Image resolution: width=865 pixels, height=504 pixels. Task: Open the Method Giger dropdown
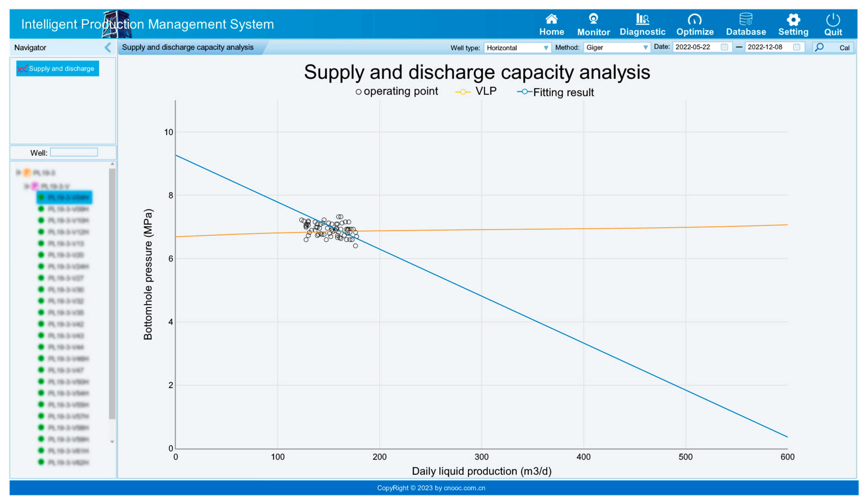pyautogui.click(x=616, y=48)
